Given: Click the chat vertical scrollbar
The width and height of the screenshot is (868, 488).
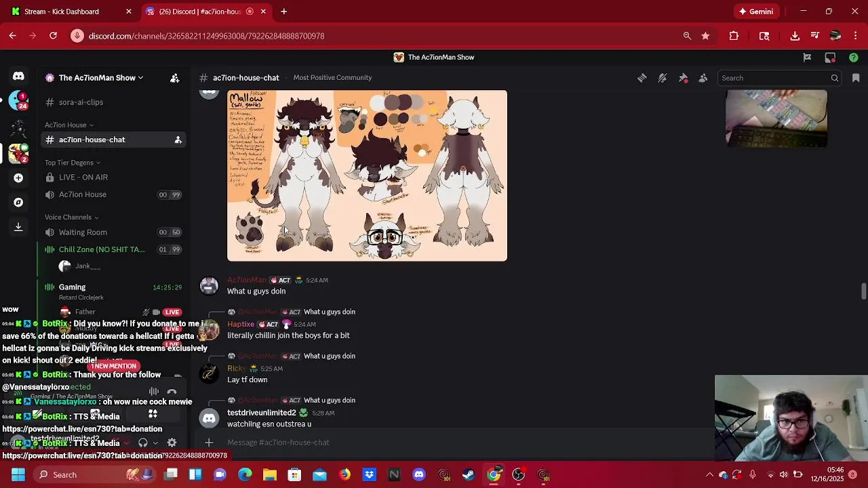Looking at the screenshot, I should (863, 291).
